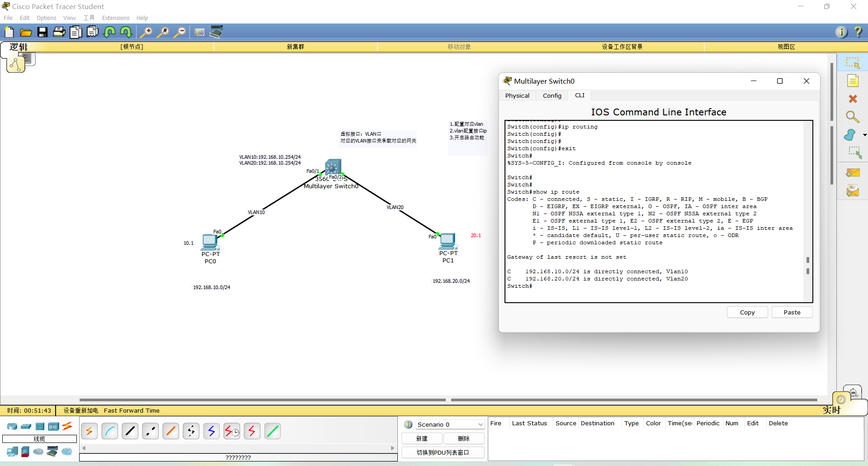The height and width of the screenshot is (466, 868).
Task: Click the Select tool in the right sidebar
Action: tap(853, 63)
